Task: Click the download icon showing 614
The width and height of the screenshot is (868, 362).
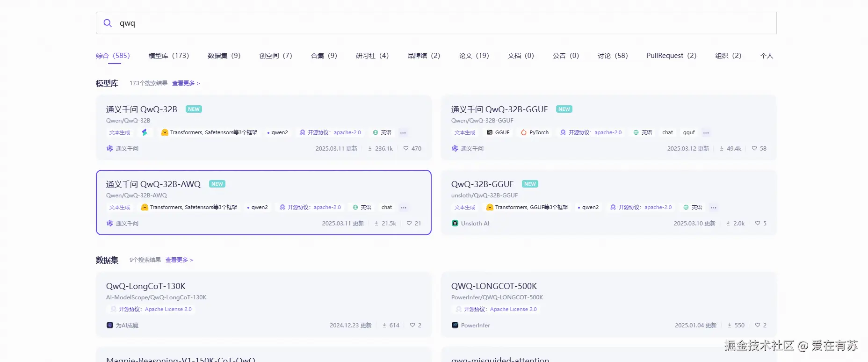Action: (384, 325)
